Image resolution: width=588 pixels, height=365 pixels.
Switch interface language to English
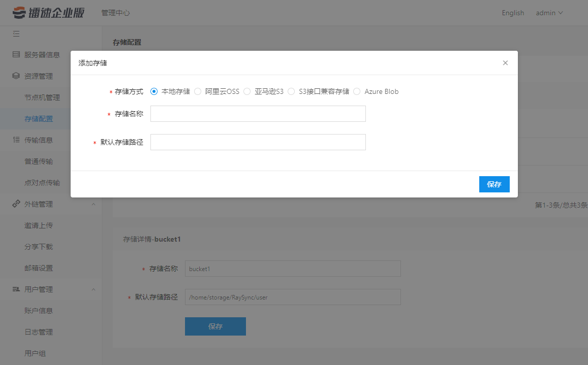pyautogui.click(x=513, y=13)
